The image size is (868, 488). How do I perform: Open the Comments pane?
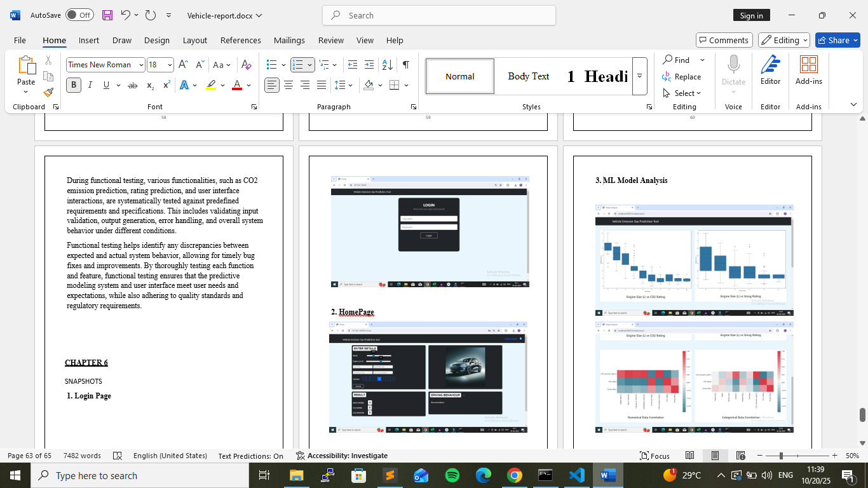click(723, 40)
